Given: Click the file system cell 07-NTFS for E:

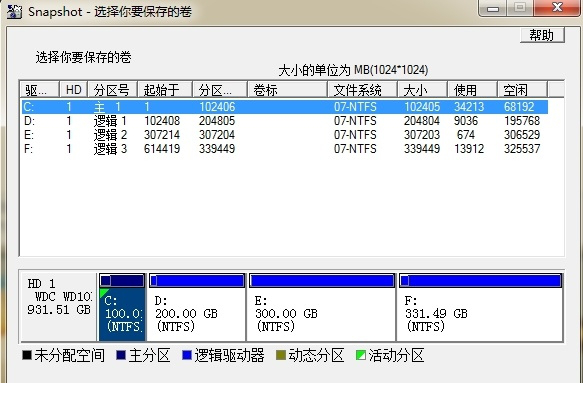Looking at the screenshot, I should click(x=355, y=135).
